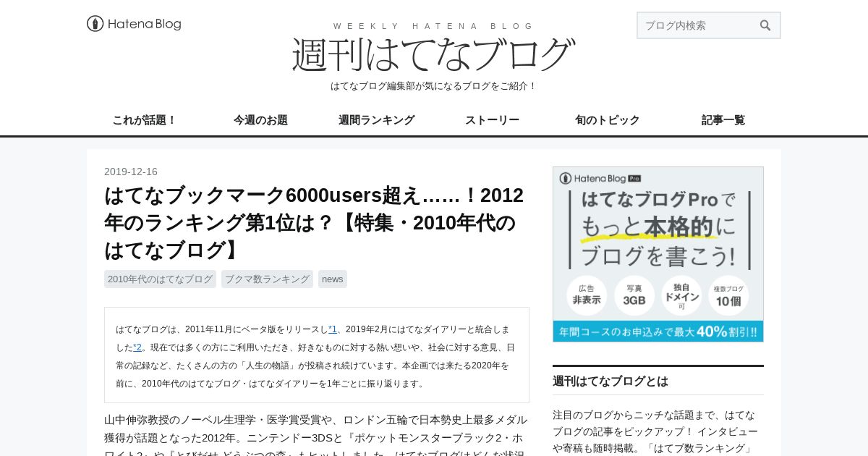Select the 2010年代のはてなブログ tag
Viewport: 868px width, 456px height.
pyautogui.click(x=160, y=279)
